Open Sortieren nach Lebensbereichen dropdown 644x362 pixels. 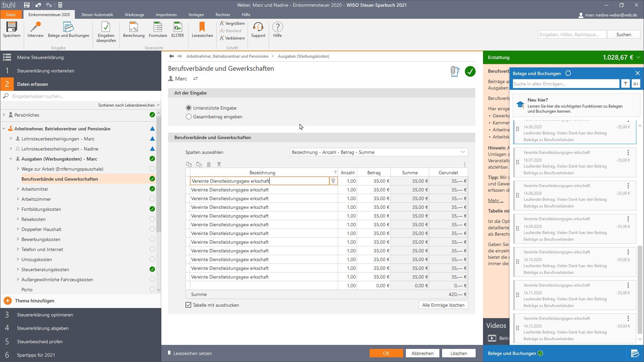129,105
